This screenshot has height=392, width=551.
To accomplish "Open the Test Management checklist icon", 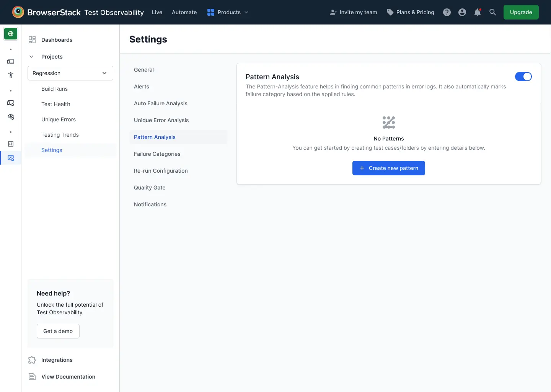I will click(x=11, y=144).
